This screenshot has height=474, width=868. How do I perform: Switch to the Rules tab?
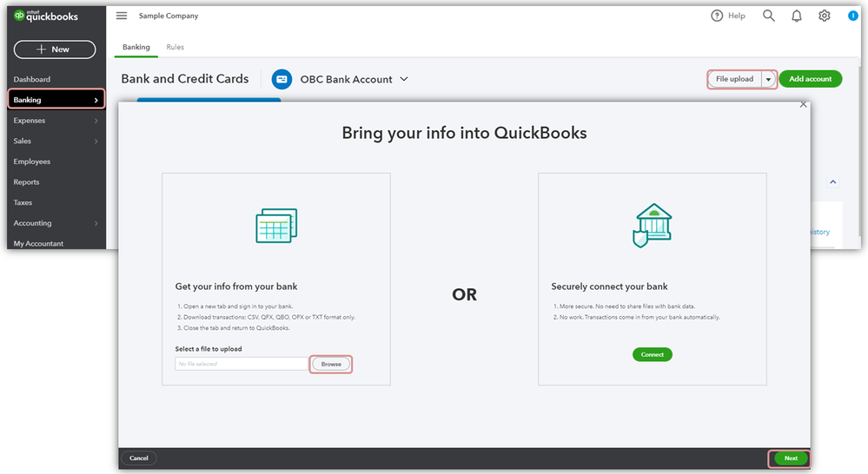coord(175,47)
